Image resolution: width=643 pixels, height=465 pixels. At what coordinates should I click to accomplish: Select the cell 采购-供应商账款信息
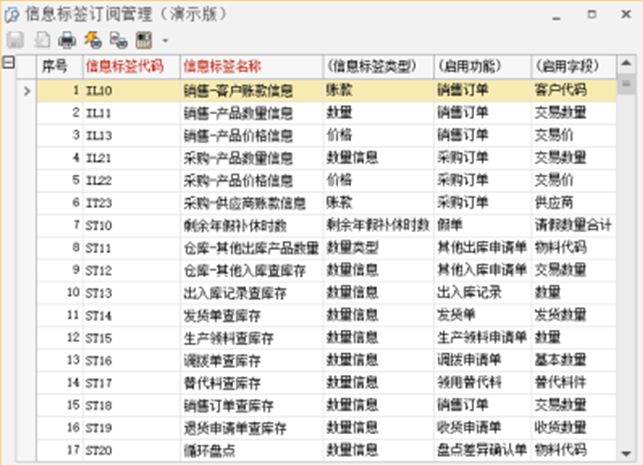click(250, 202)
